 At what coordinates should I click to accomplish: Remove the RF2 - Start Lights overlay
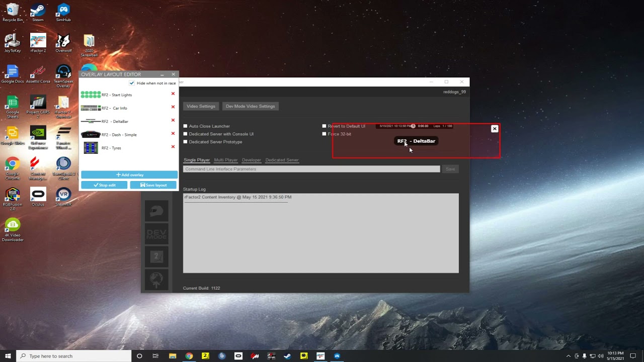173,94
